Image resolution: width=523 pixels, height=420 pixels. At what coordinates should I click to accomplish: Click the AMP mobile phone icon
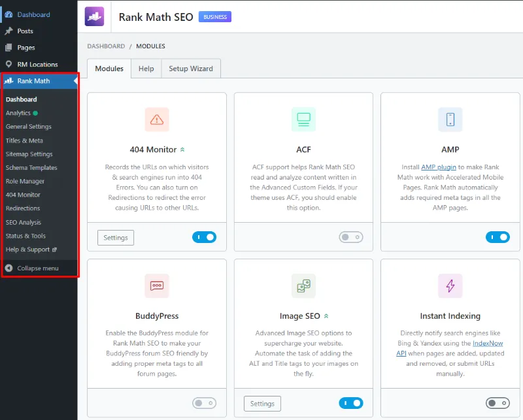(x=450, y=120)
